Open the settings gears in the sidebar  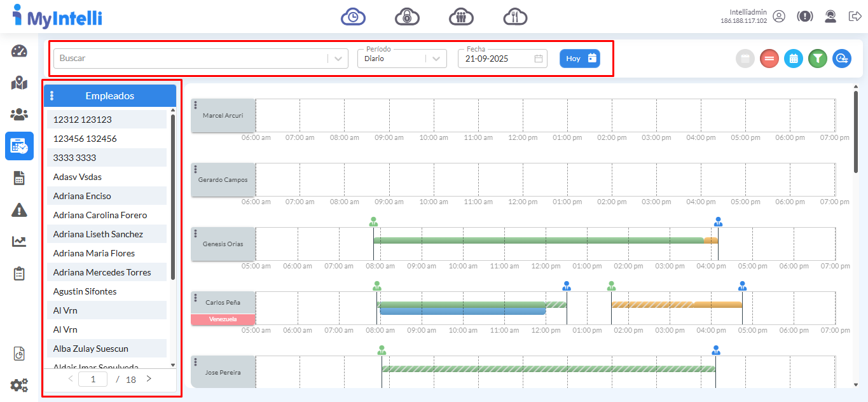coord(19,385)
